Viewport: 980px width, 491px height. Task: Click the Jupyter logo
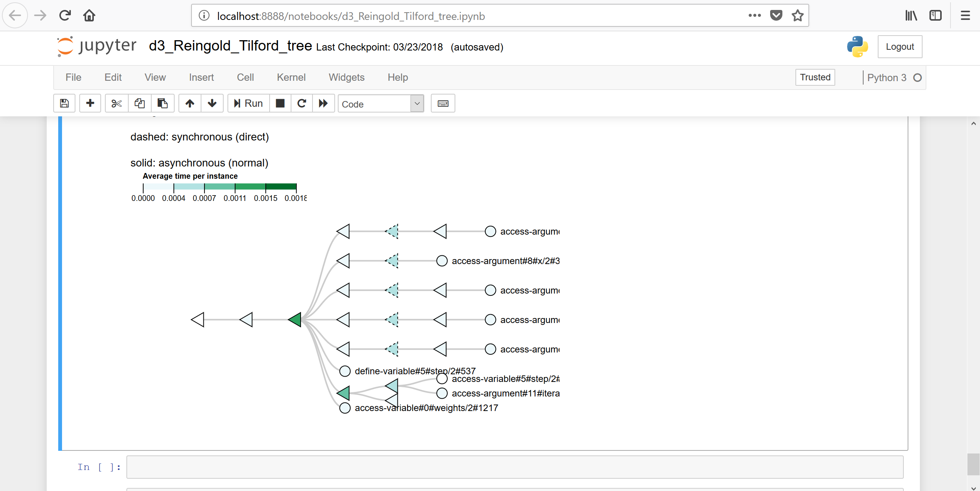pos(97,46)
